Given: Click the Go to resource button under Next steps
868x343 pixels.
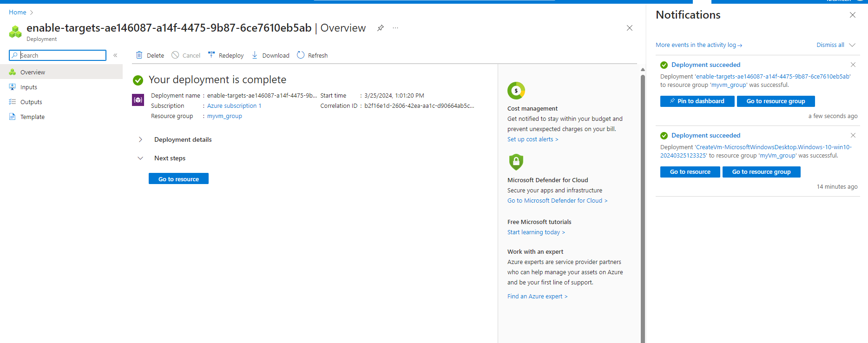Looking at the screenshot, I should [178, 179].
